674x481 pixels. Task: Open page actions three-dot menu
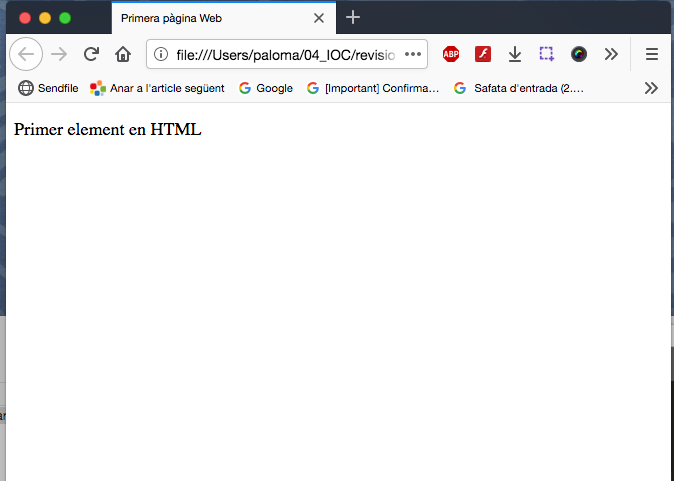413,54
